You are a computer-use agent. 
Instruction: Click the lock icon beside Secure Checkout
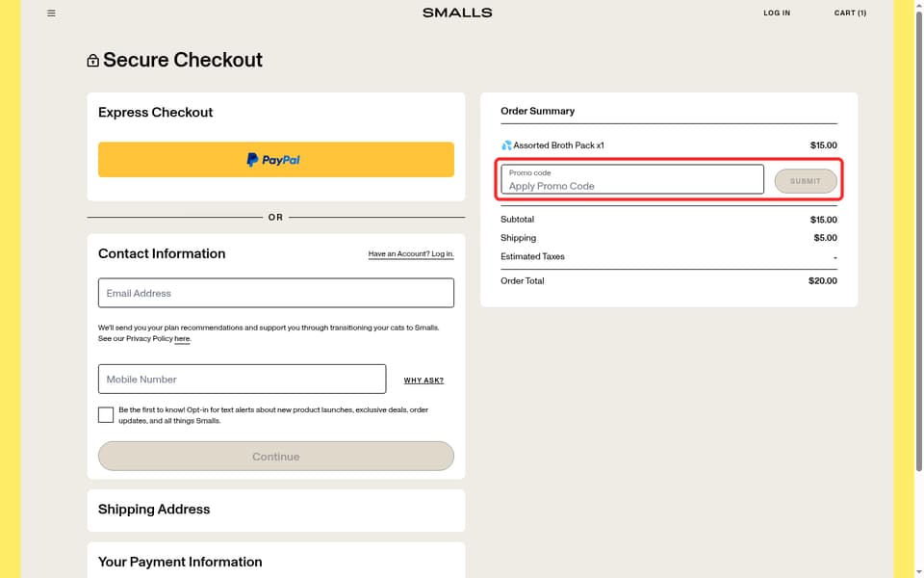[x=92, y=60]
